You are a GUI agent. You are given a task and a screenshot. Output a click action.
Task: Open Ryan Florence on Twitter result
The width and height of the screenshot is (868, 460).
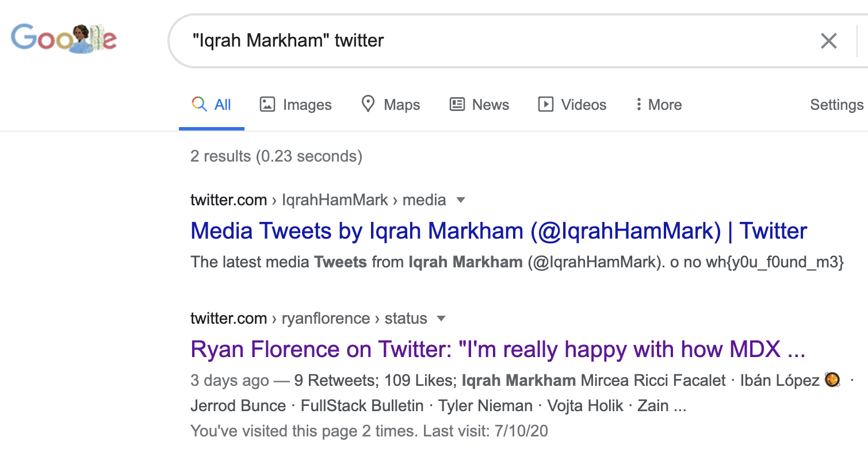pos(498,349)
